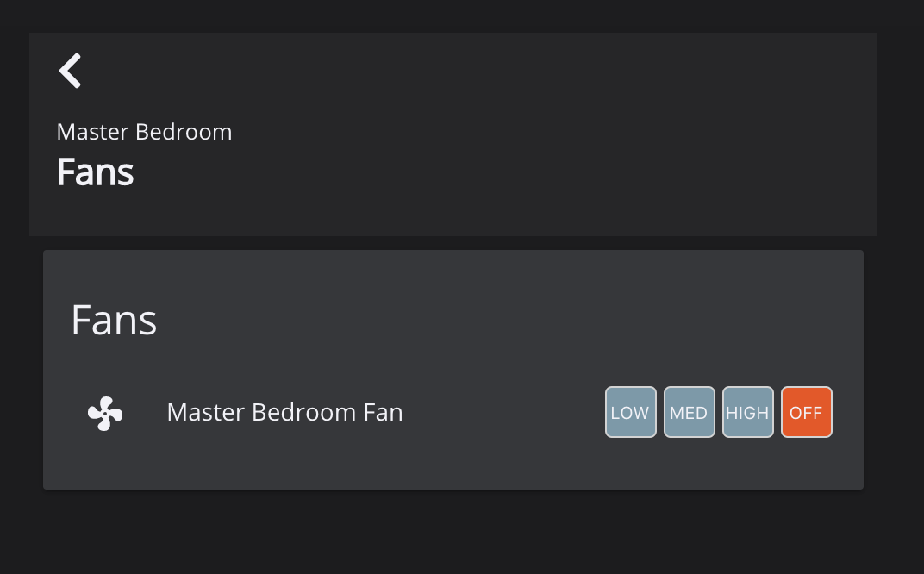Click the Master Bedroom Fan label

point(284,413)
